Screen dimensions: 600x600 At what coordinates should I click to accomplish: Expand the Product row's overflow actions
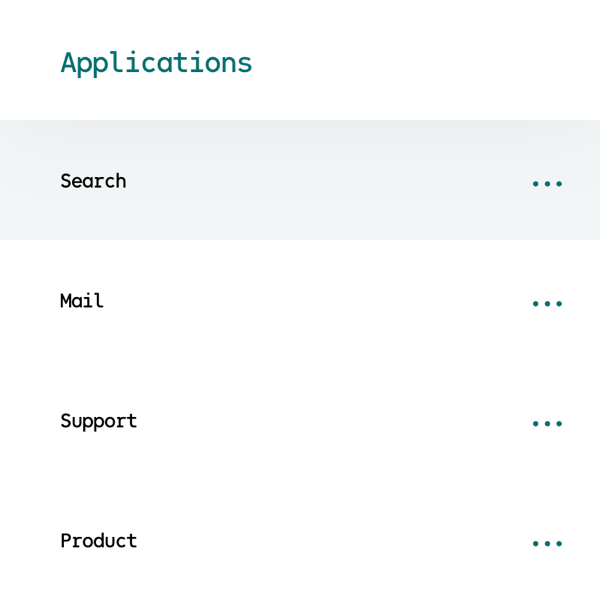click(547, 544)
